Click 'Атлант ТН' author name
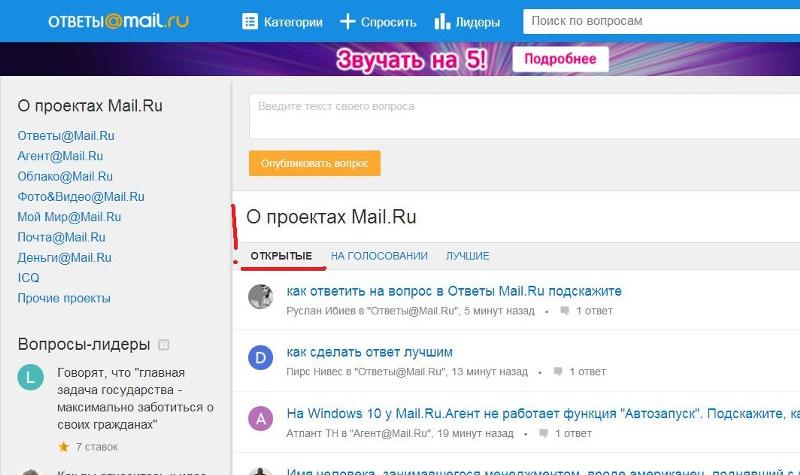This screenshot has width=800, height=475. [x=312, y=433]
